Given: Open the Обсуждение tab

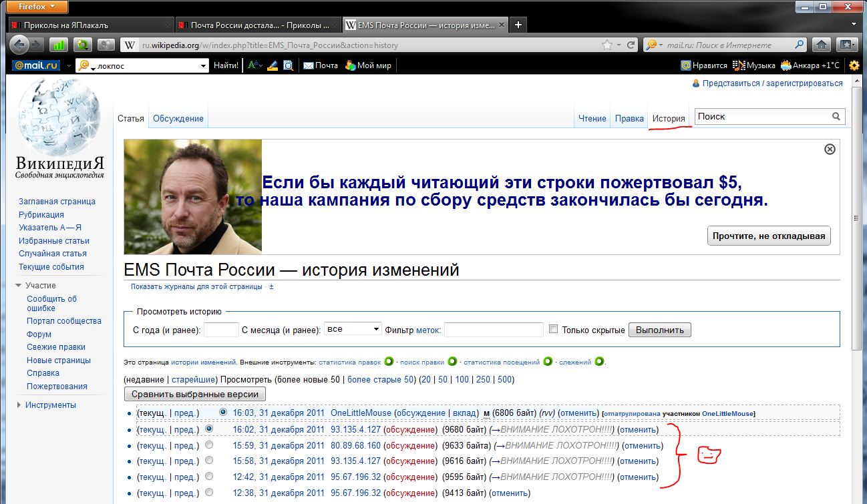Looking at the screenshot, I should (178, 119).
